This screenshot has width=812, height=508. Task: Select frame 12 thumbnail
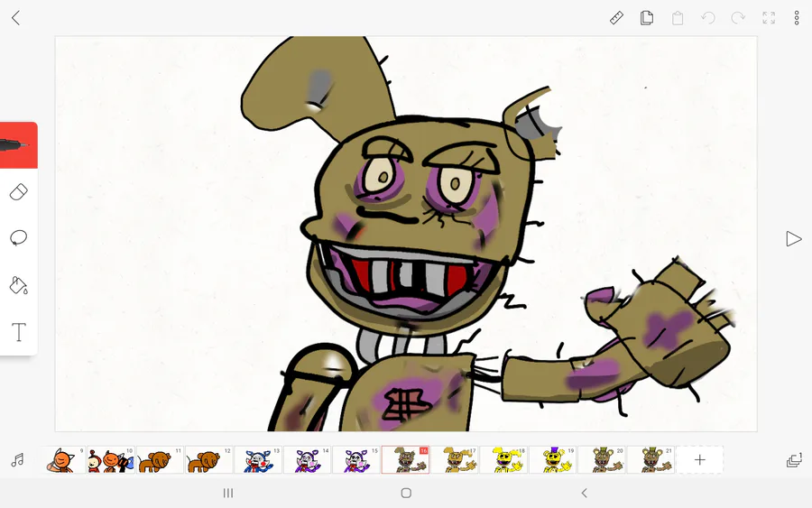[x=208, y=460]
